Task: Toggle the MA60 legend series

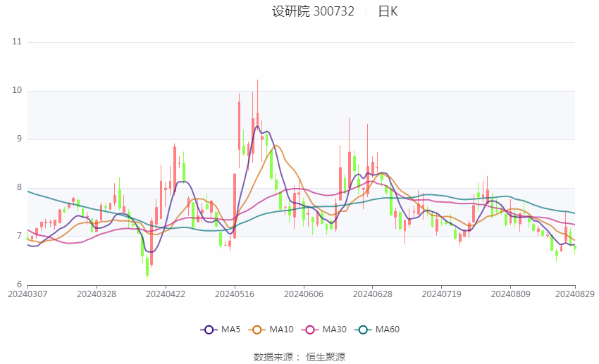Action: click(x=377, y=330)
